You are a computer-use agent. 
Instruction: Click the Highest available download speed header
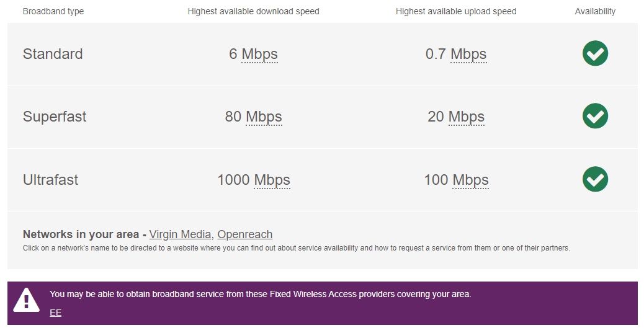tap(253, 11)
